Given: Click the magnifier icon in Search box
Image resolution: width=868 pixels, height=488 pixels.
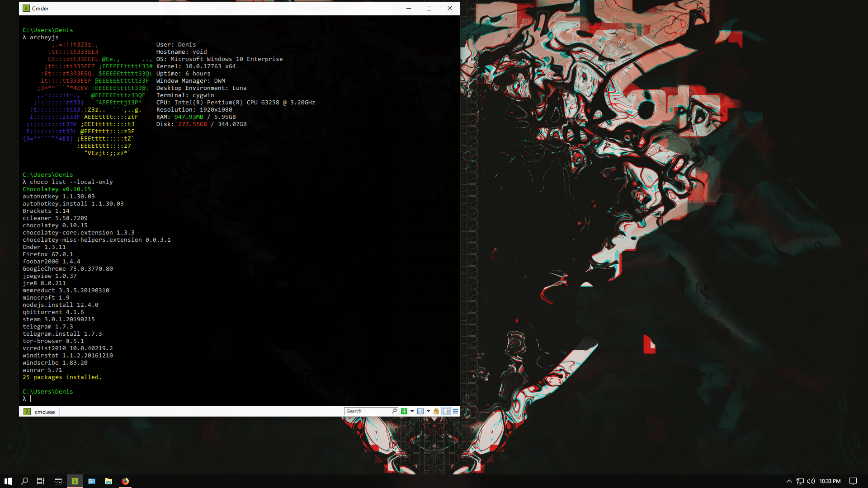Looking at the screenshot, I should [394, 411].
